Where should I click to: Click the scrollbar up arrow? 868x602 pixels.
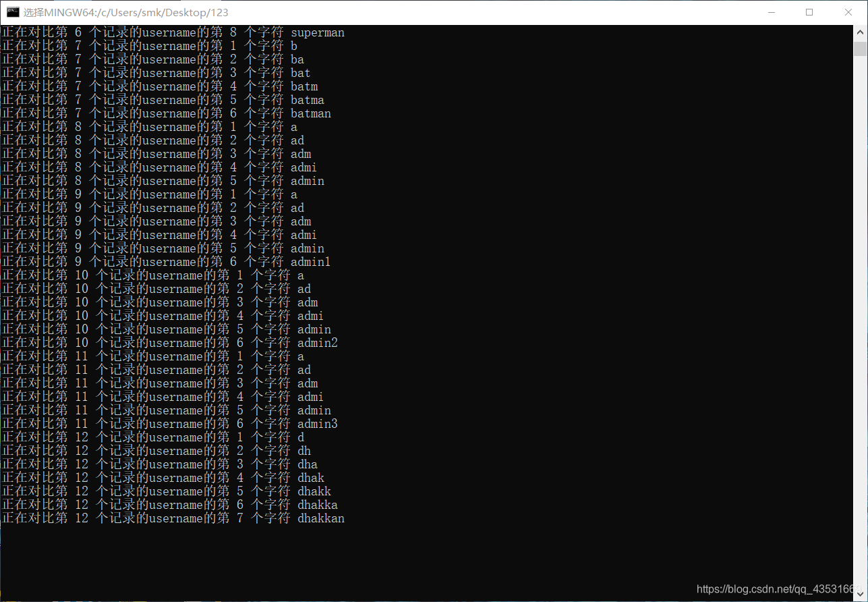point(860,32)
